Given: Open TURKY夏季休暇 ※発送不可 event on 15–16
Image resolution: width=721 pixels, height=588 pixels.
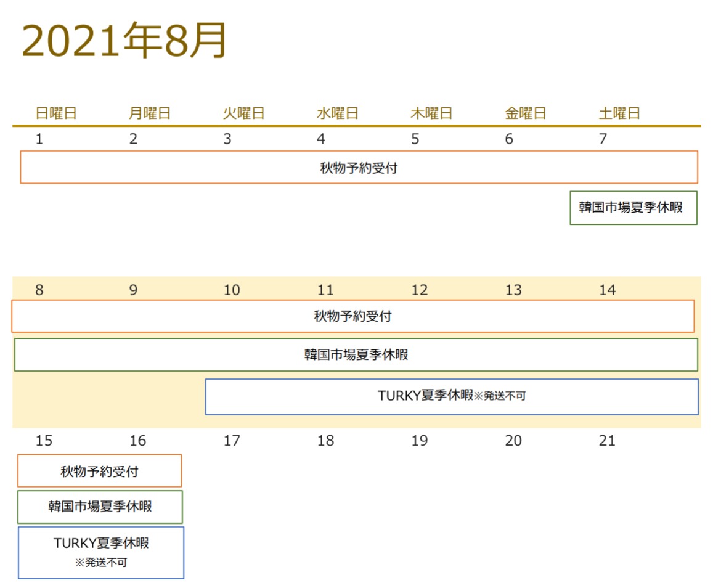Looking at the screenshot, I should click(x=101, y=553).
